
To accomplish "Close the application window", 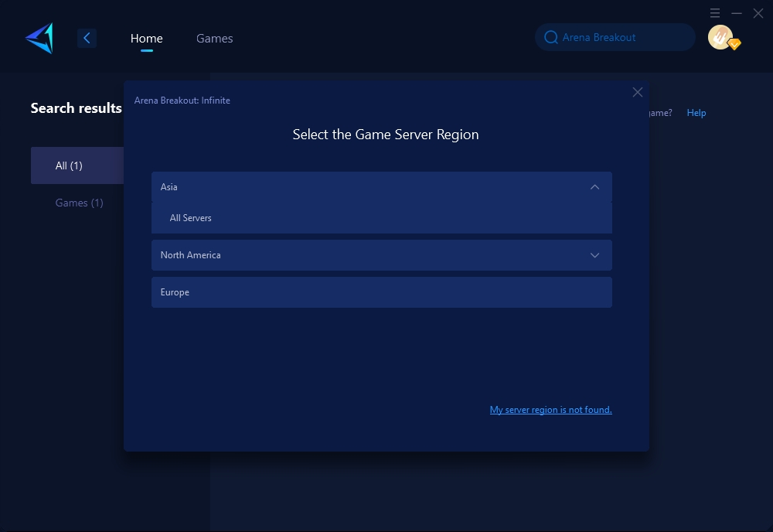I will (758, 13).
